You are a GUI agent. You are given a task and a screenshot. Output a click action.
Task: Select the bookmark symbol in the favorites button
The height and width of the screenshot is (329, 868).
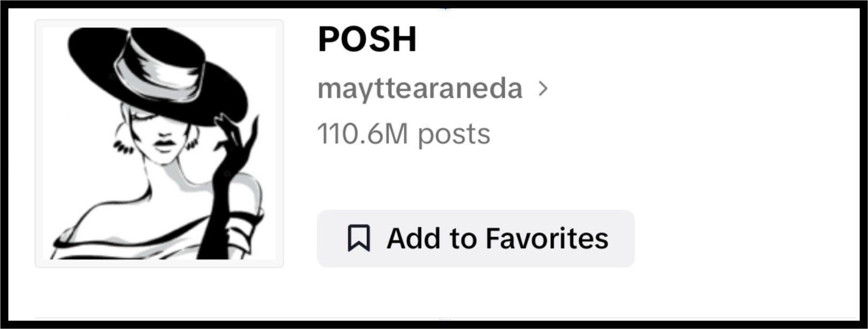(360, 237)
